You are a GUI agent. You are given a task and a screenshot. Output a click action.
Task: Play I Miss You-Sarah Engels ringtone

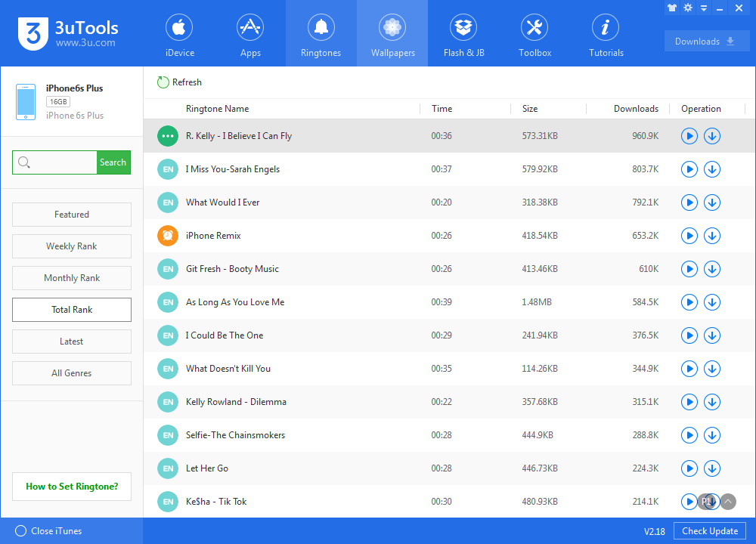pos(689,169)
